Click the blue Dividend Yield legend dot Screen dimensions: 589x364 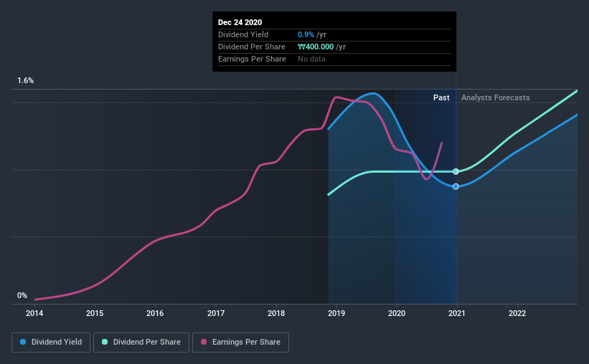click(x=23, y=342)
